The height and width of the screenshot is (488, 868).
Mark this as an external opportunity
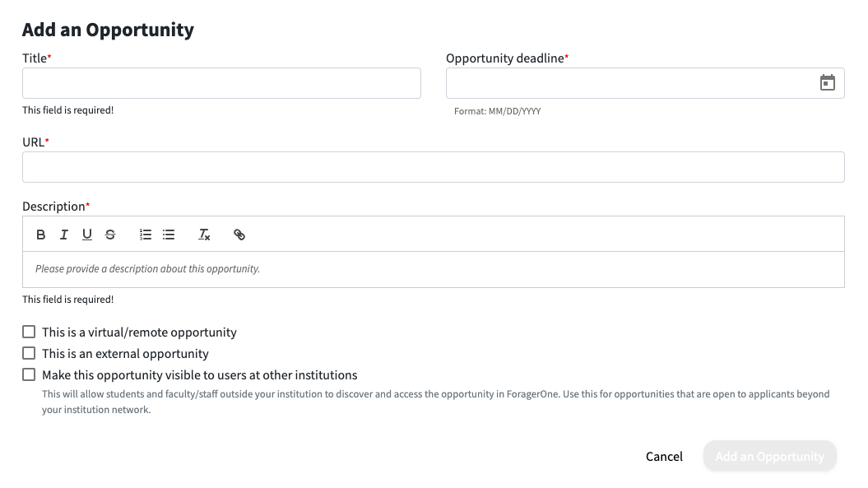tap(29, 353)
